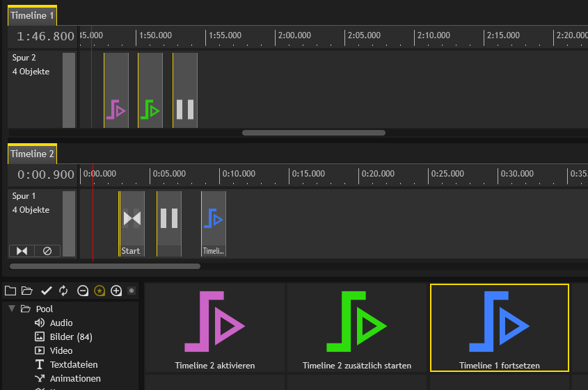This screenshot has width=588, height=390.
Task: Switch to the Timeline 1 tab
Action: 32,15
